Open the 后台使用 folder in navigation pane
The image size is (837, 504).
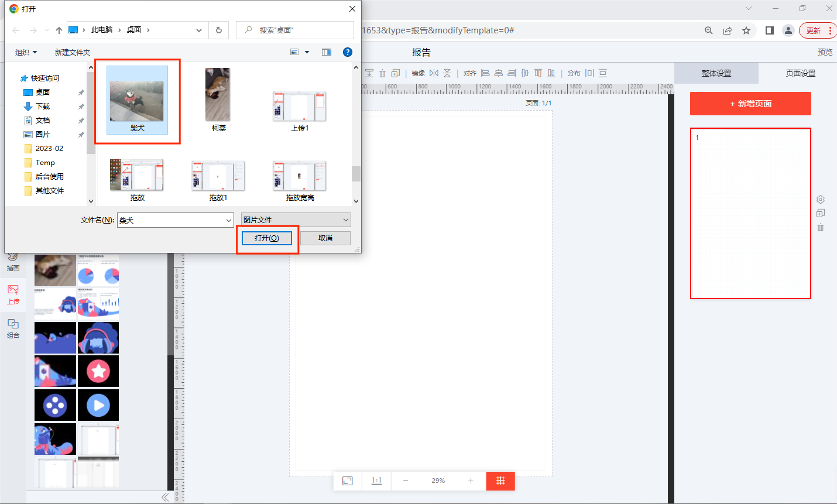tap(49, 176)
